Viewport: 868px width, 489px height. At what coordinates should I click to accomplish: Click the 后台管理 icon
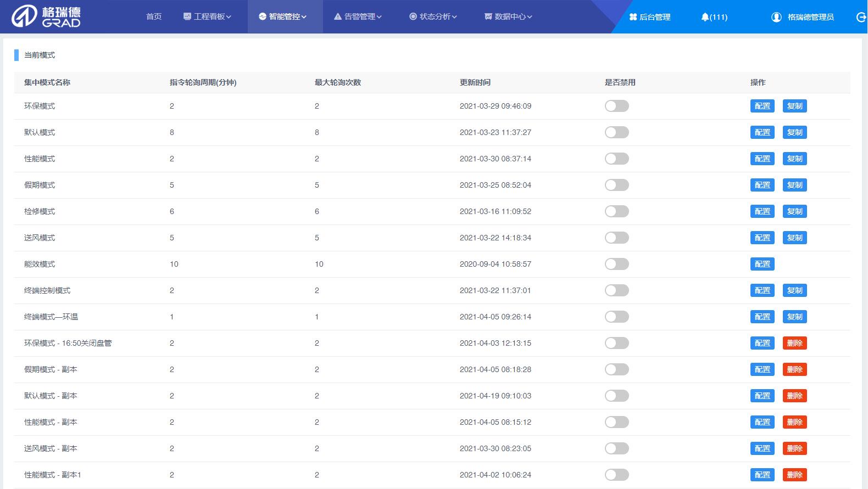633,17
